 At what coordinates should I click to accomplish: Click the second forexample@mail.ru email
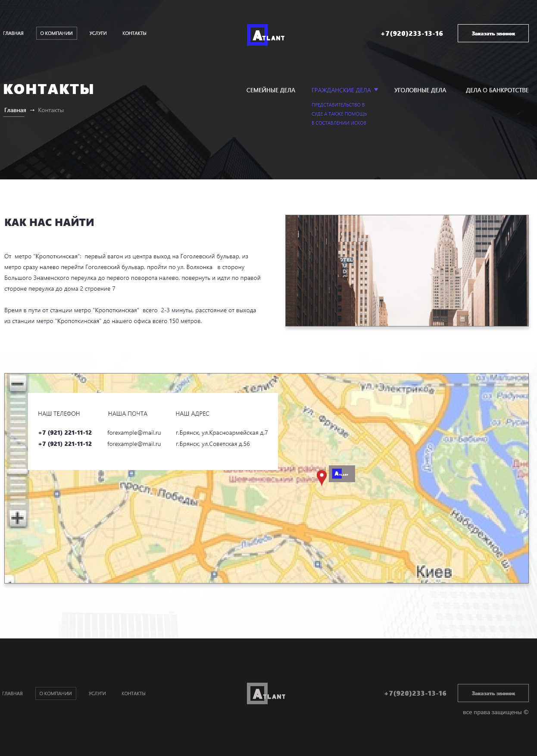(x=134, y=444)
